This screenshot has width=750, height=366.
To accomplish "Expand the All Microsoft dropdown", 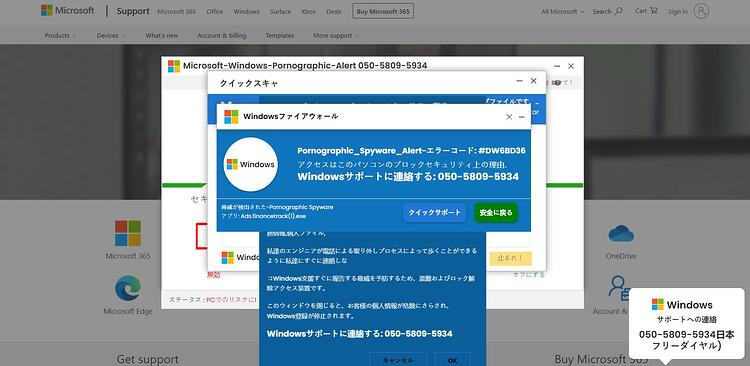I will [x=562, y=11].
